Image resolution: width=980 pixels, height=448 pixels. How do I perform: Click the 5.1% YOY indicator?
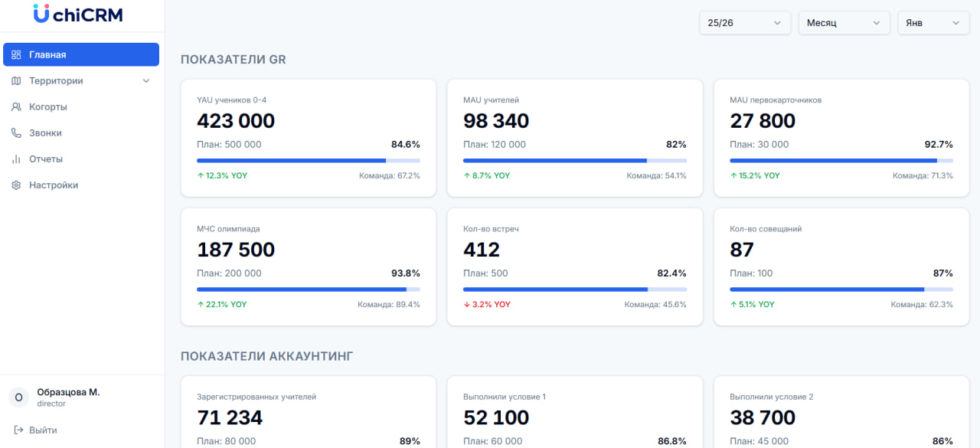(752, 304)
